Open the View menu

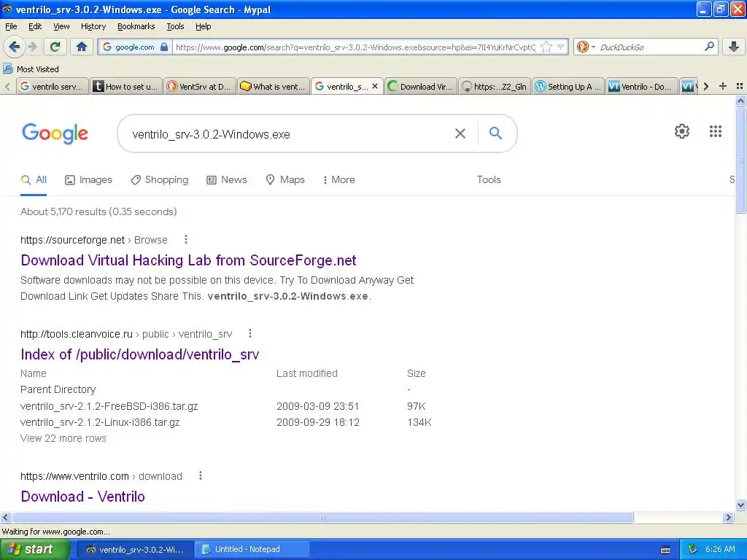(61, 26)
